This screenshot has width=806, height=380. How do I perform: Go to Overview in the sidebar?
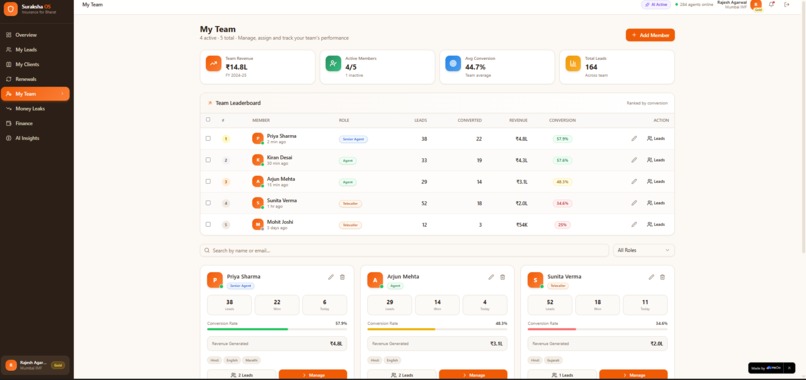[35, 35]
